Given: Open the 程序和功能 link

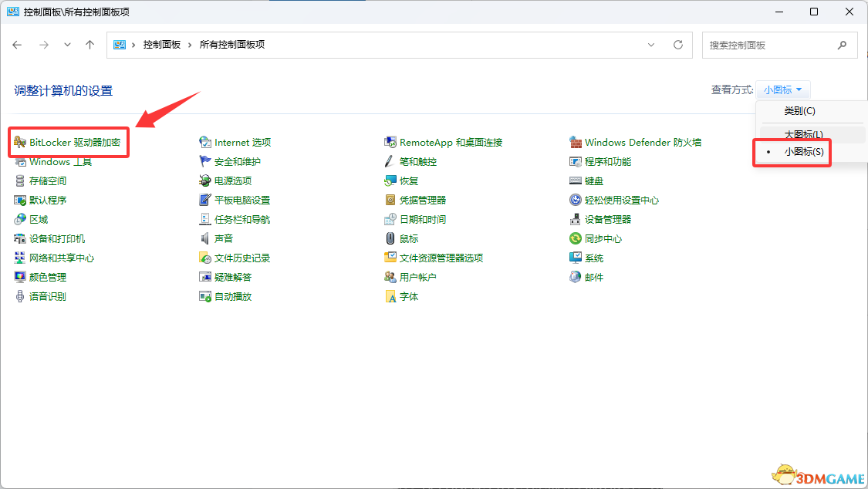Looking at the screenshot, I should coord(607,162).
